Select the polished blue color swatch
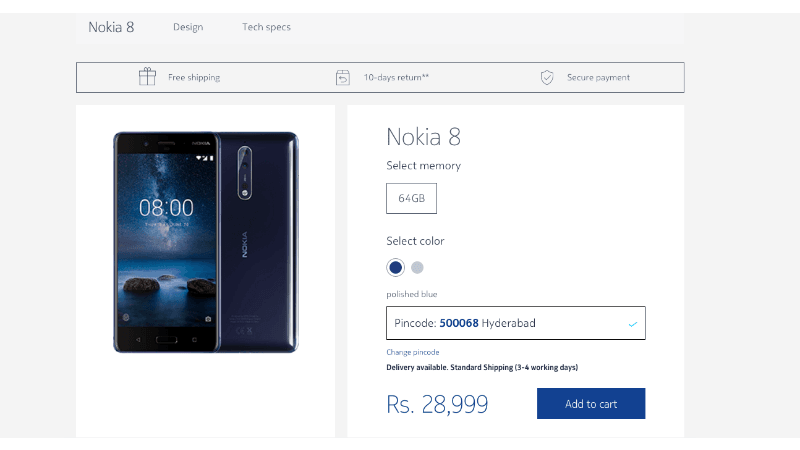 click(x=395, y=267)
